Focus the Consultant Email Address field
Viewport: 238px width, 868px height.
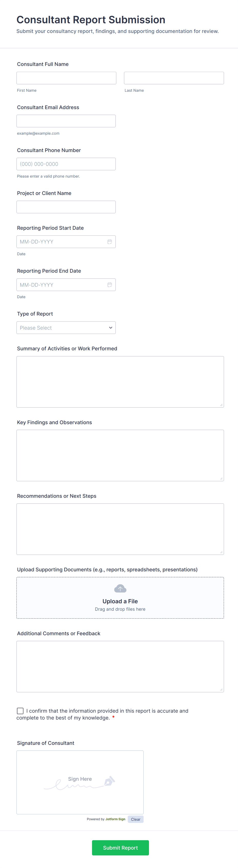(x=66, y=121)
